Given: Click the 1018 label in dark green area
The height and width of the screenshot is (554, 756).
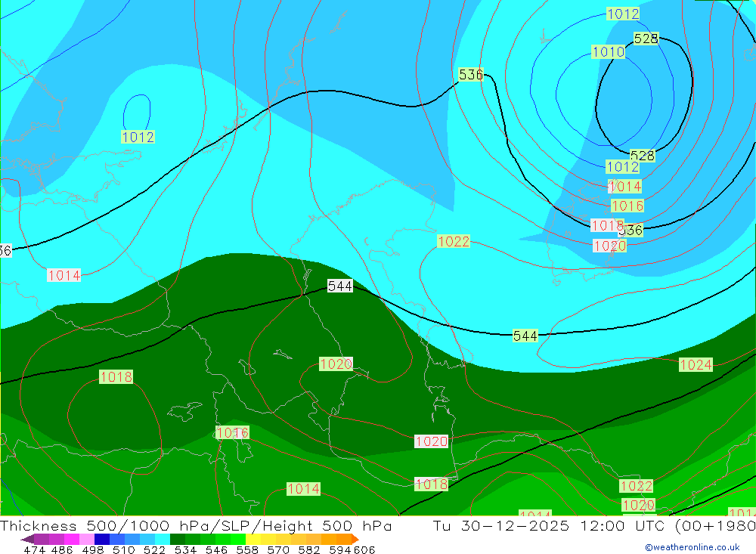Looking at the screenshot, I should click(116, 376).
